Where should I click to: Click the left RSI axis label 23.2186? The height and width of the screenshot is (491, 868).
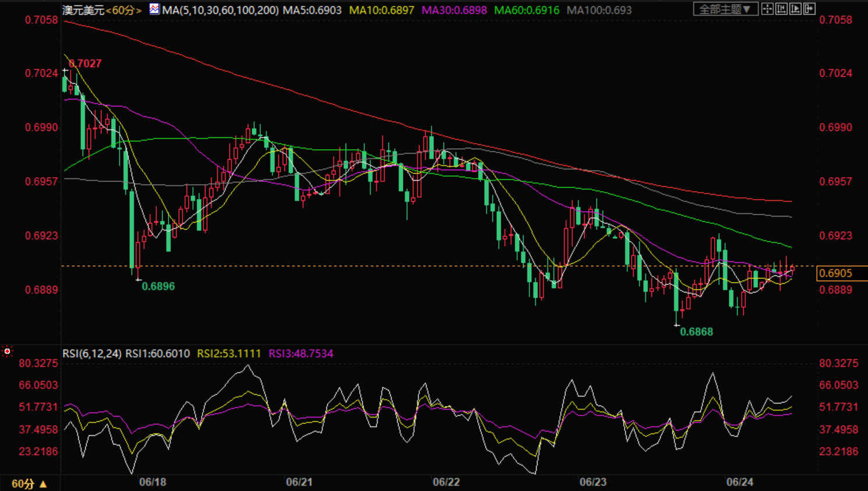(x=38, y=451)
